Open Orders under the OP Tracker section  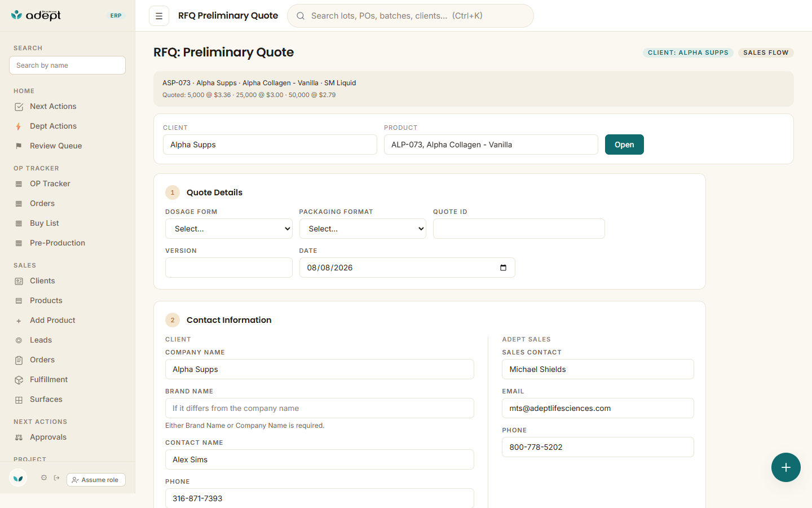click(42, 203)
